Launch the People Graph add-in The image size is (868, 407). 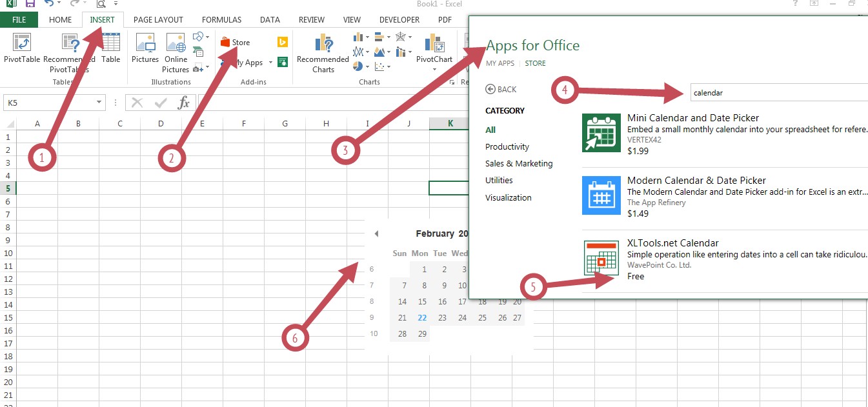pos(282,62)
